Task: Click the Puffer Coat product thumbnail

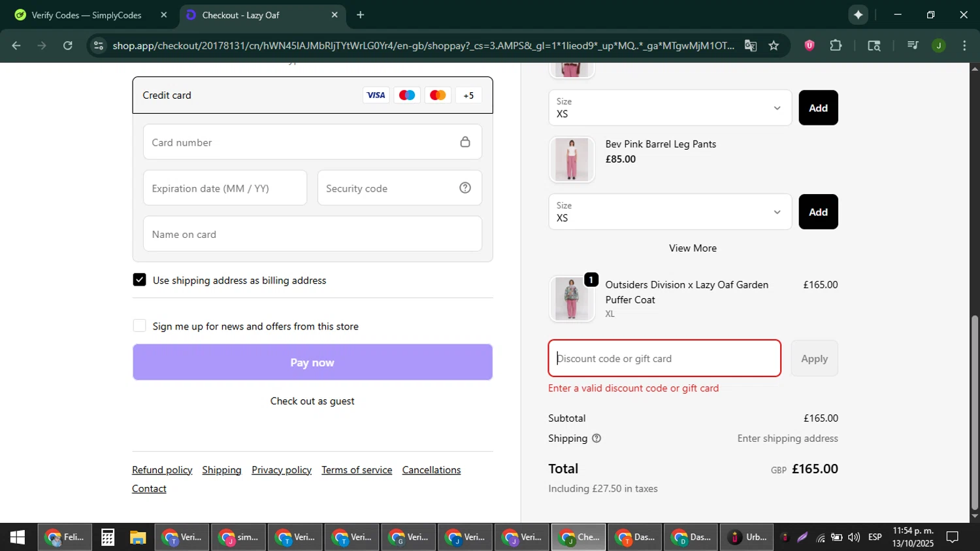Action: pyautogui.click(x=572, y=299)
